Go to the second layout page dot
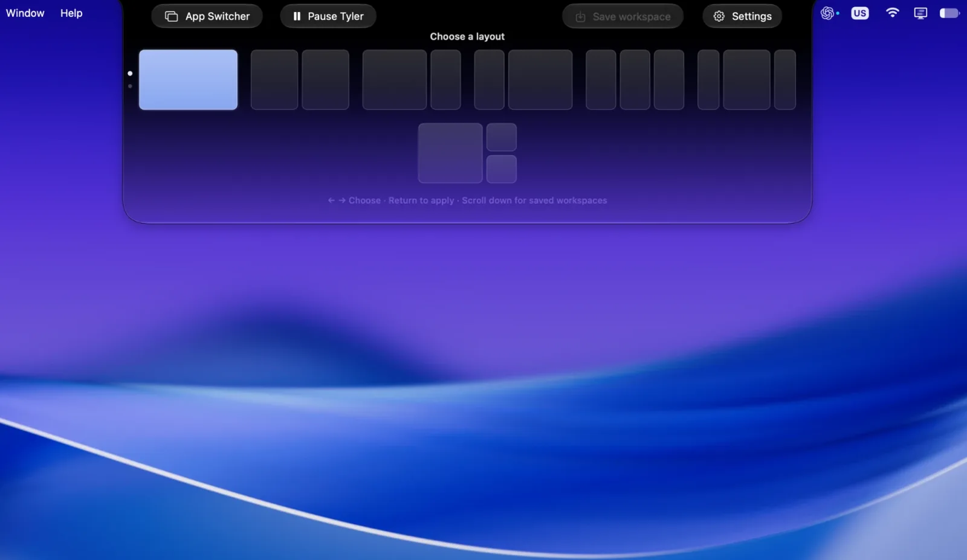Viewport: 967px width, 560px height. click(x=130, y=86)
